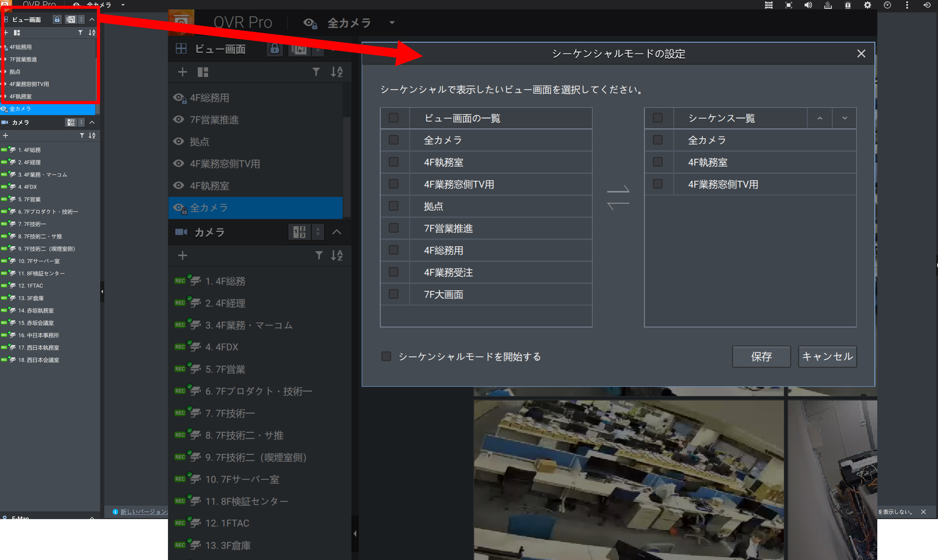Click the fullscreen icon in top bar

click(788, 5)
